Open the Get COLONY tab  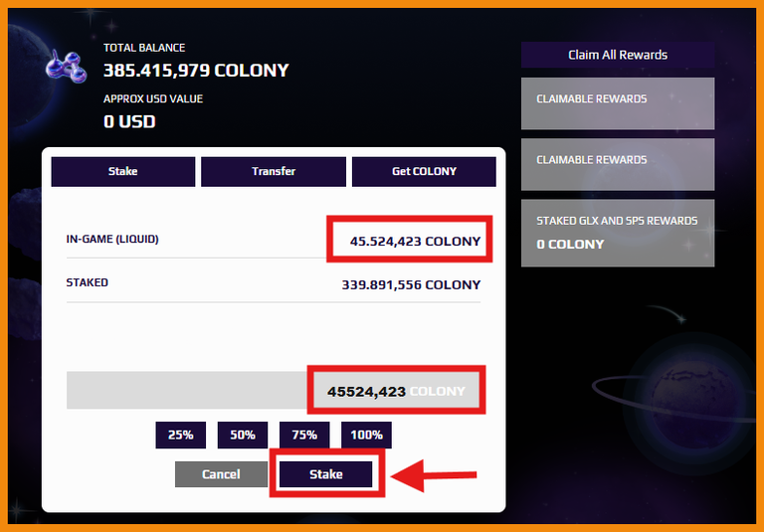[424, 171]
